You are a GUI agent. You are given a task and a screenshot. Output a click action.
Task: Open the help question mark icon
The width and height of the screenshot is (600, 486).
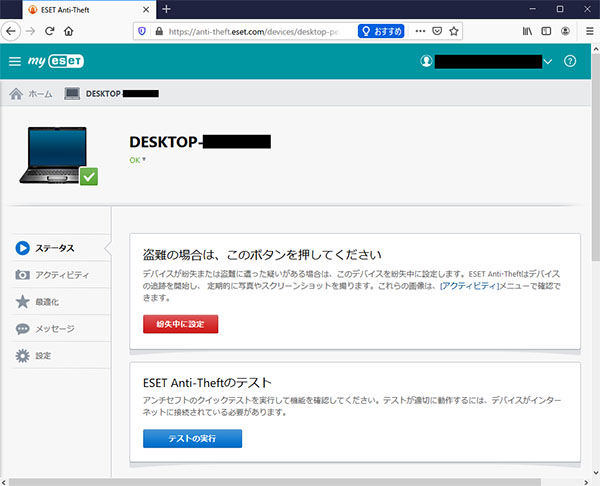click(570, 61)
